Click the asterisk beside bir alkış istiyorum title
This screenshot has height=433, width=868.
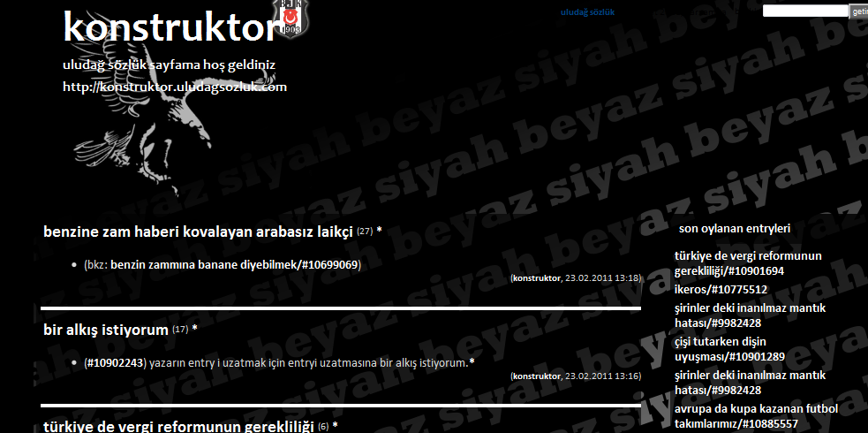(195, 329)
